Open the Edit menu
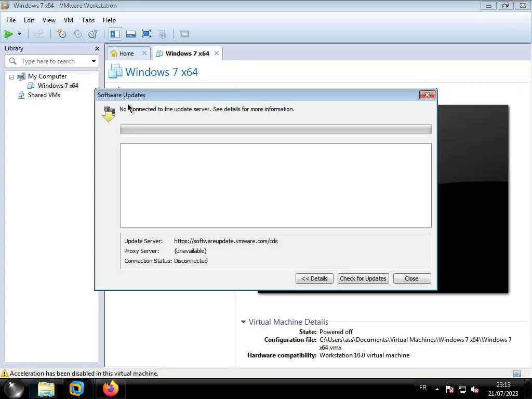Screen dimensions: 532x399 pos(29,20)
